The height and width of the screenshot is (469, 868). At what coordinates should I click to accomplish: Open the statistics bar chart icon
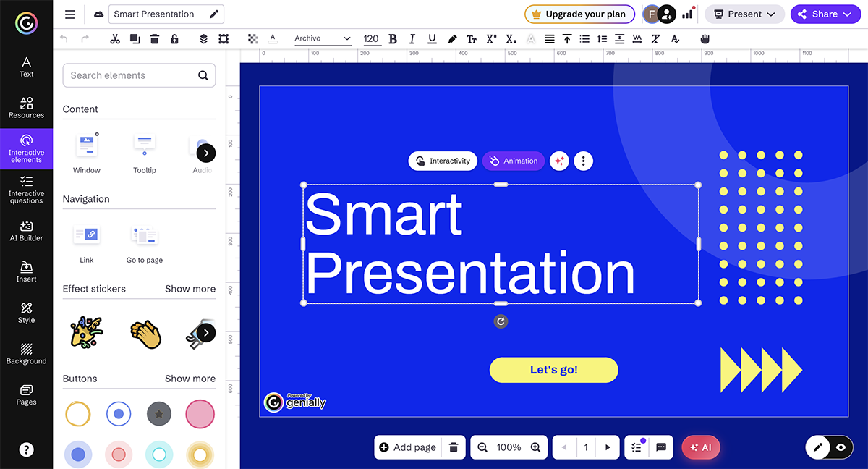(687, 14)
